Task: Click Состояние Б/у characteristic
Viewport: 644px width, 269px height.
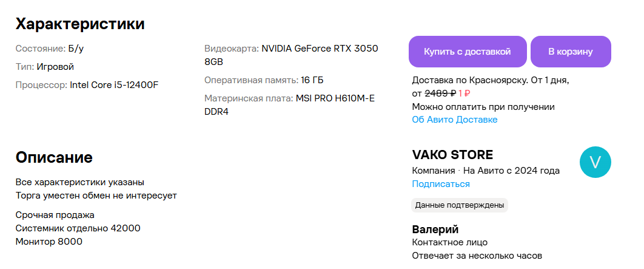Action: (50, 49)
